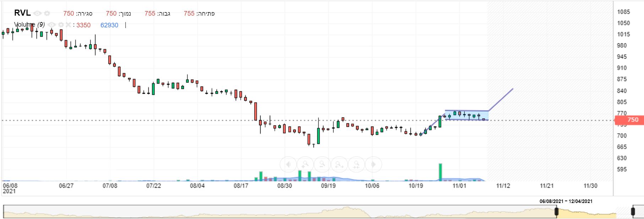Click magnifier with outward arrows button

click(339, 165)
